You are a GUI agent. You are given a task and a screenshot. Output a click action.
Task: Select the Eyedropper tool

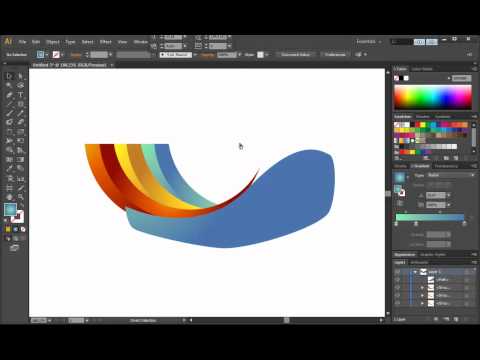click(x=9, y=169)
